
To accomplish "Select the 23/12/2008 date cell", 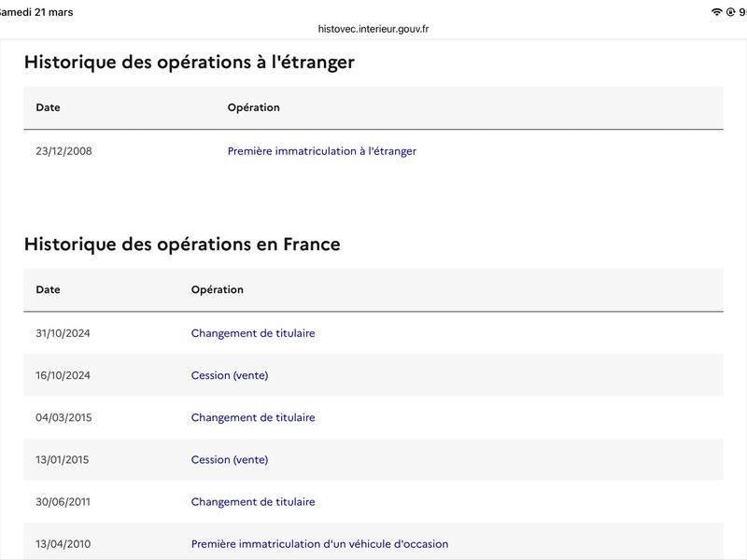I will pos(63,151).
